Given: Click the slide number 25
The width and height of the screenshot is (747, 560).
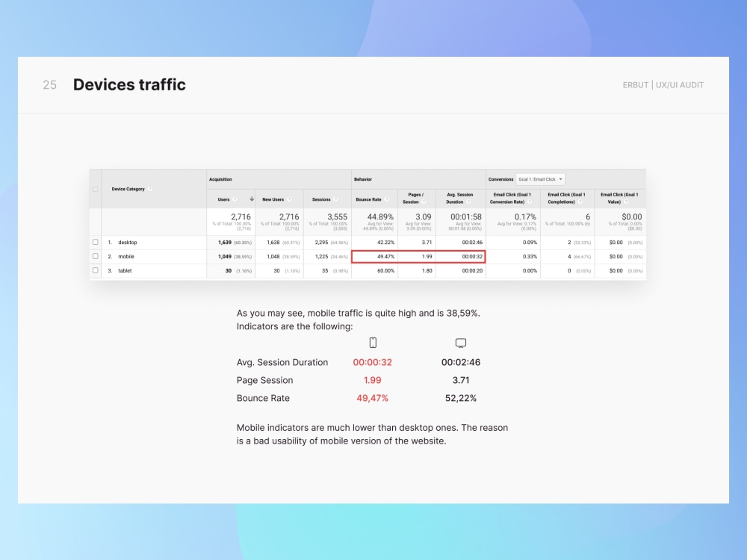Looking at the screenshot, I should [x=49, y=85].
